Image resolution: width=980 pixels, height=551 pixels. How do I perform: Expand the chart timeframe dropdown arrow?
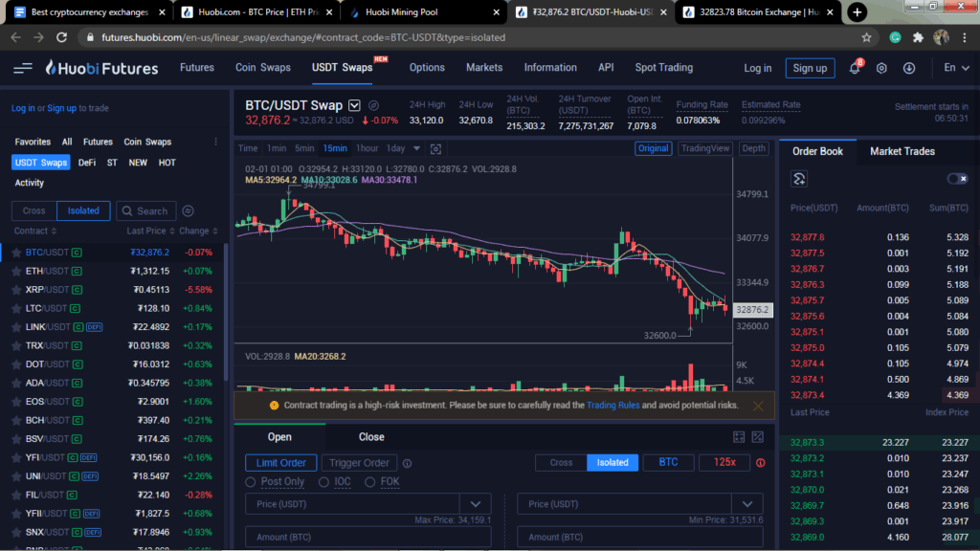(416, 148)
